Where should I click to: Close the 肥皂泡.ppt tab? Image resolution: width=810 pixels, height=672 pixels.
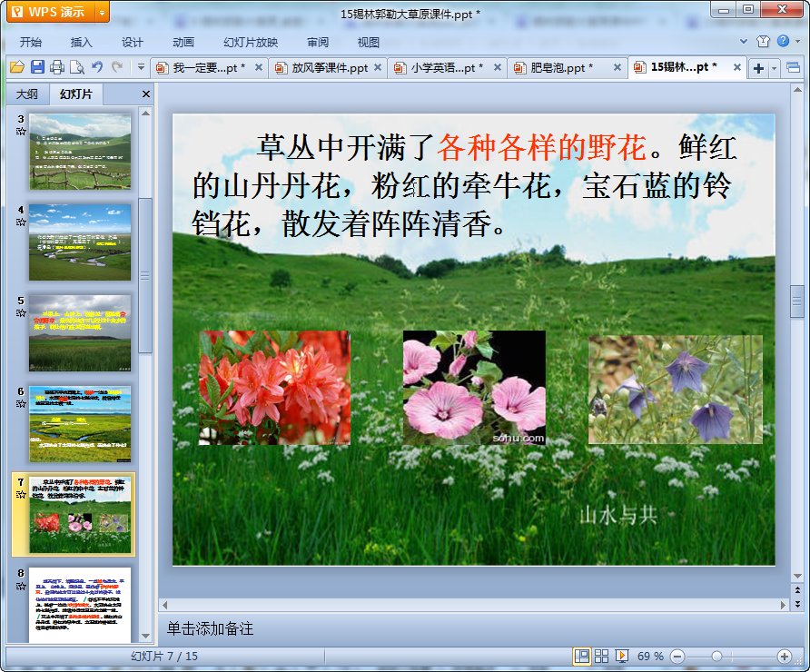coord(617,67)
